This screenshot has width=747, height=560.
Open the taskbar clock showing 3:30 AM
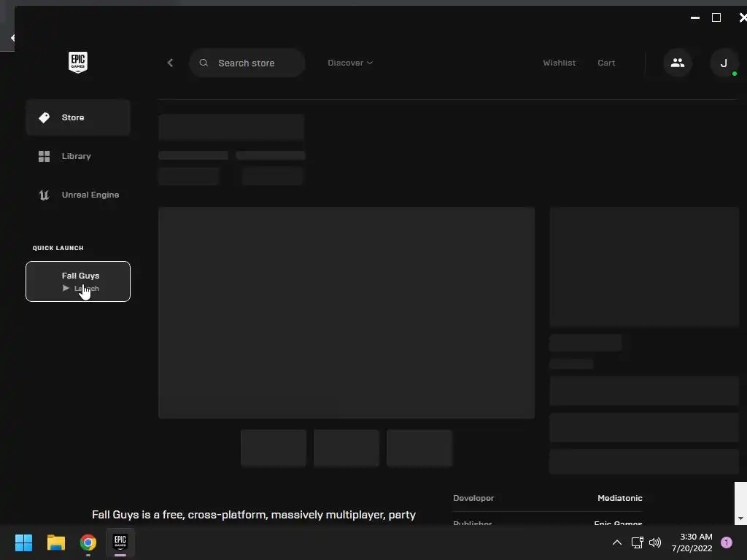pos(692,542)
